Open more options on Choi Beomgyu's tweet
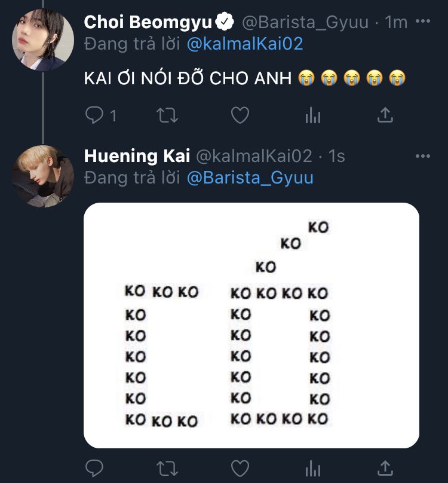The image size is (448, 483). [x=422, y=22]
